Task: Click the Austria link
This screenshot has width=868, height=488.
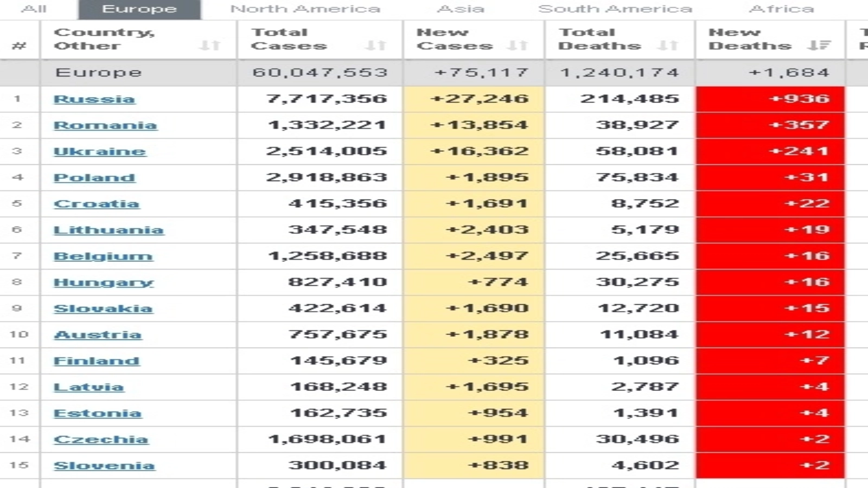Action: pyautogui.click(x=98, y=335)
